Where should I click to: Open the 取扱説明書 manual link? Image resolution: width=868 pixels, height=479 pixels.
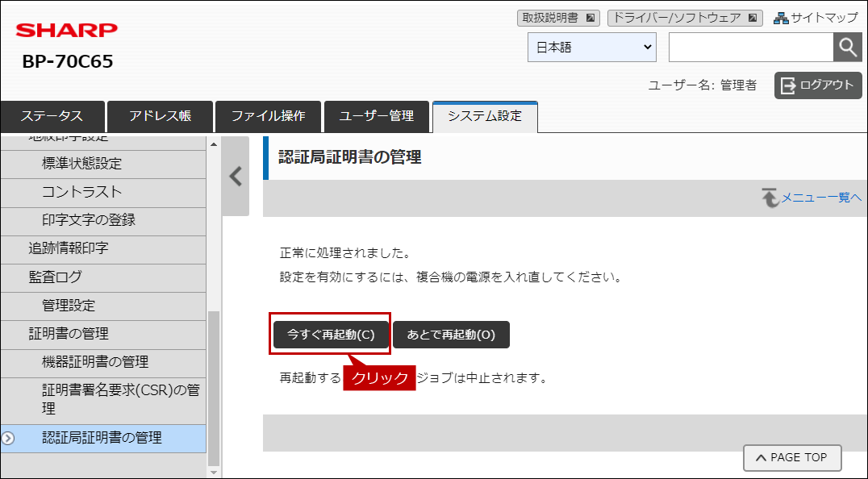click(x=558, y=19)
